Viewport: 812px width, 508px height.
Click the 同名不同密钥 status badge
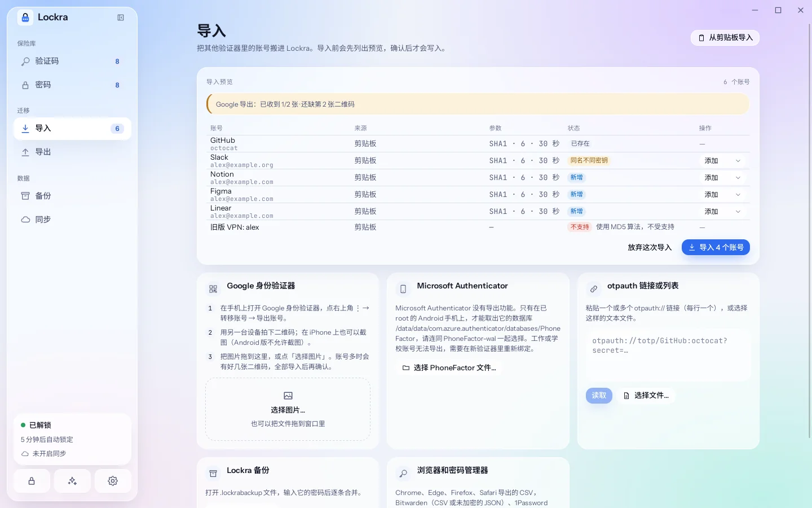pos(589,161)
